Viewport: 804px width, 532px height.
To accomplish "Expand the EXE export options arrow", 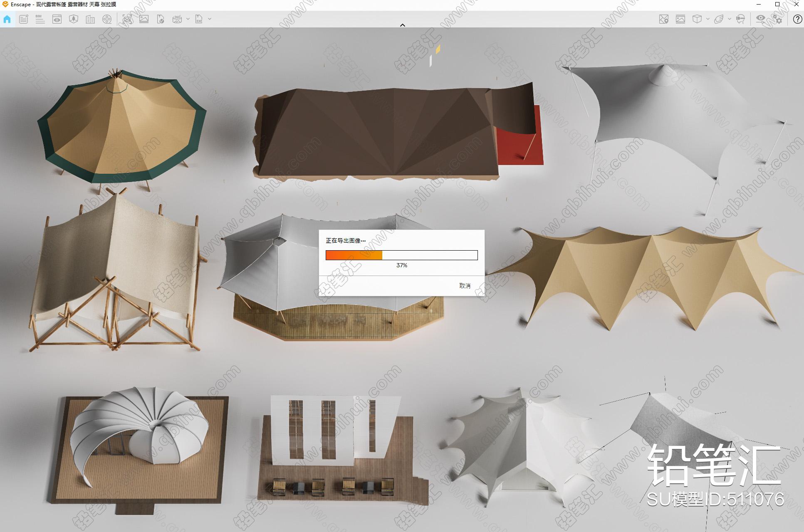I will [x=210, y=19].
